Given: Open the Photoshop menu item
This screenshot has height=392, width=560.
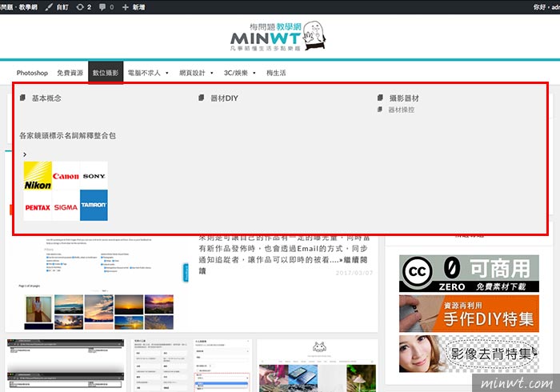Looking at the screenshot, I should coord(32,73).
